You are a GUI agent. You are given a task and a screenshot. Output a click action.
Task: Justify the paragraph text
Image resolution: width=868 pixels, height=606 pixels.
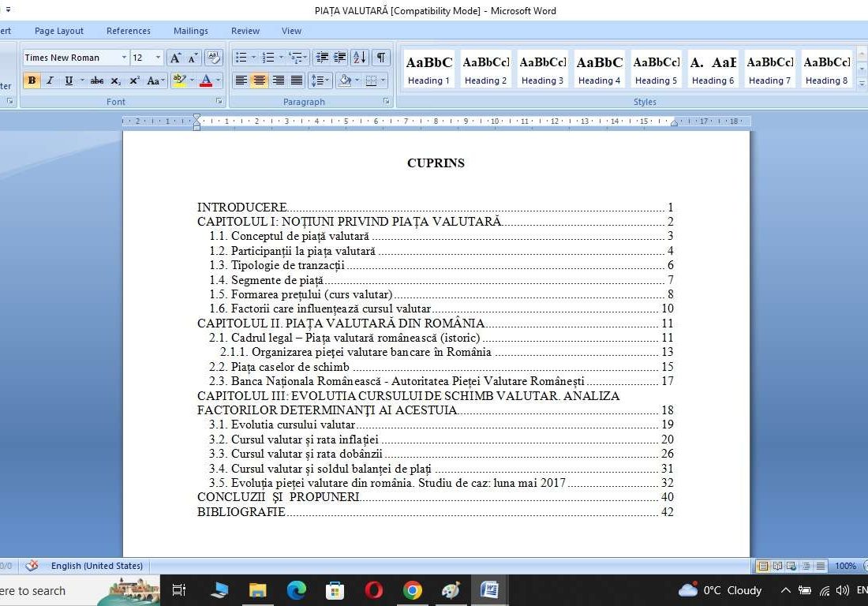pos(297,80)
